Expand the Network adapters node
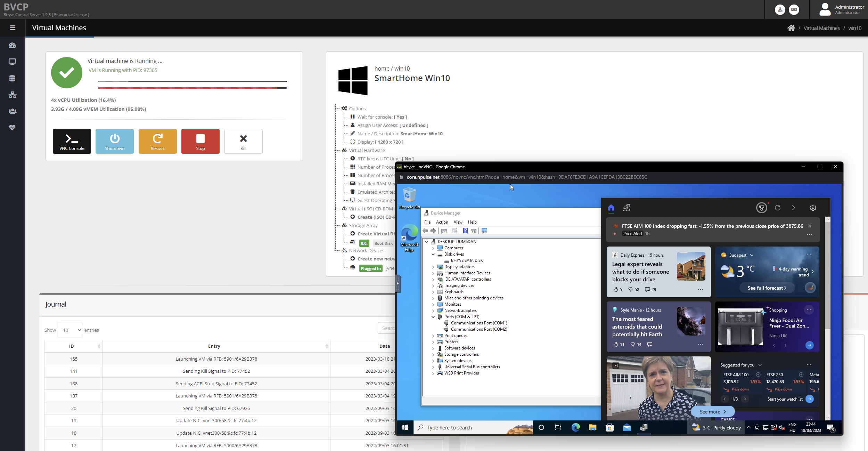 [x=433, y=311]
